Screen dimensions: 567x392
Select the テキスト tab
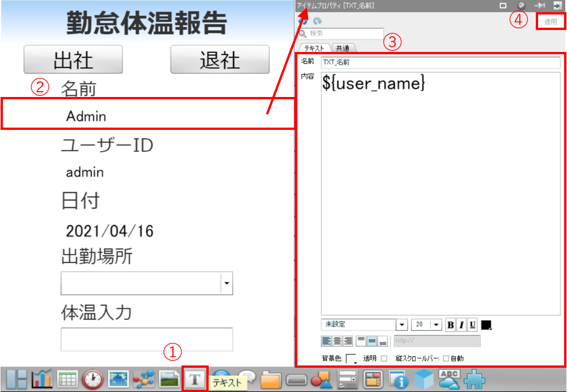click(315, 48)
